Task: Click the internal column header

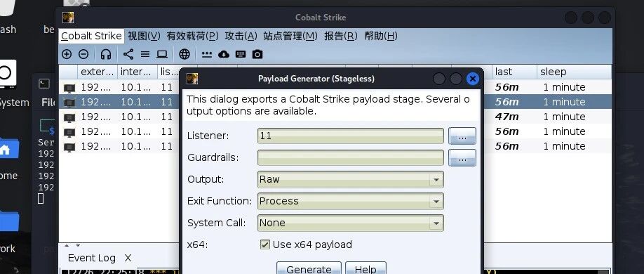Action: 137,72
